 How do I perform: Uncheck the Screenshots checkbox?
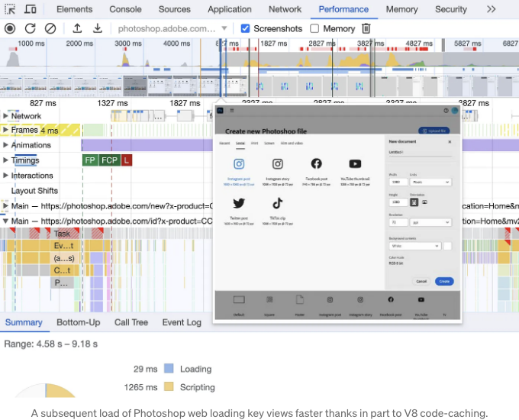[x=245, y=28]
